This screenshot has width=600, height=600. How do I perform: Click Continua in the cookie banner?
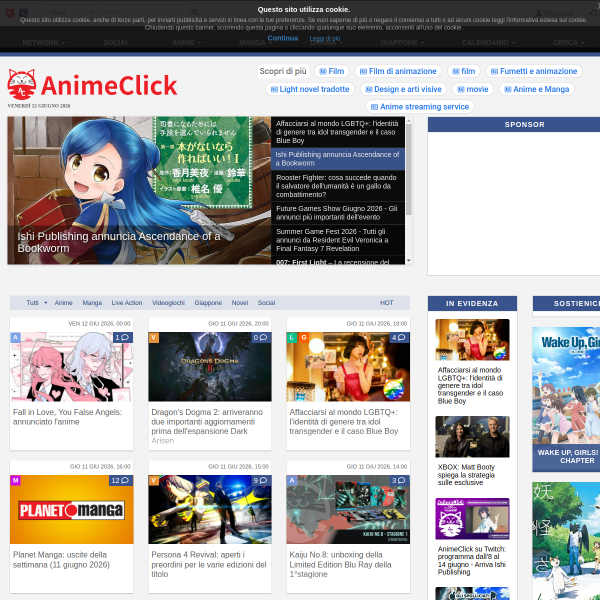coord(282,38)
